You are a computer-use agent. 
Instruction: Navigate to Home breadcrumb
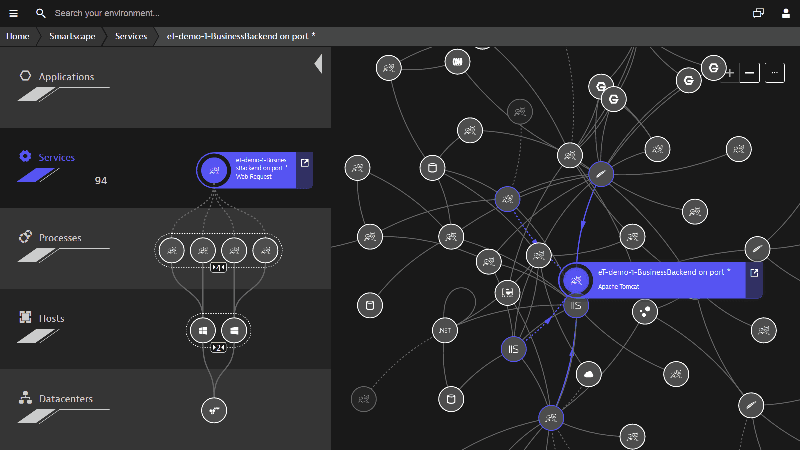pyautogui.click(x=17, y=36)
